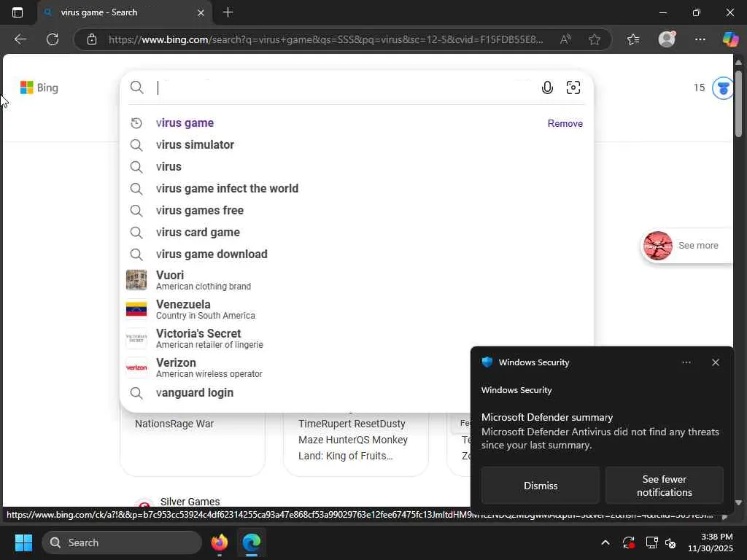
Task: Click the Vuori thumbnail image
Action: [x=136, y=280]
